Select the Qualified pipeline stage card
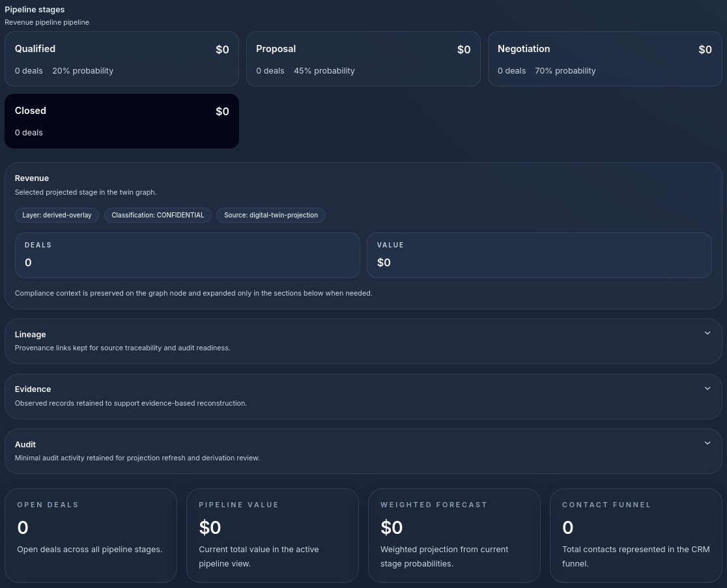The image size is (727, 588). (122, 59)
